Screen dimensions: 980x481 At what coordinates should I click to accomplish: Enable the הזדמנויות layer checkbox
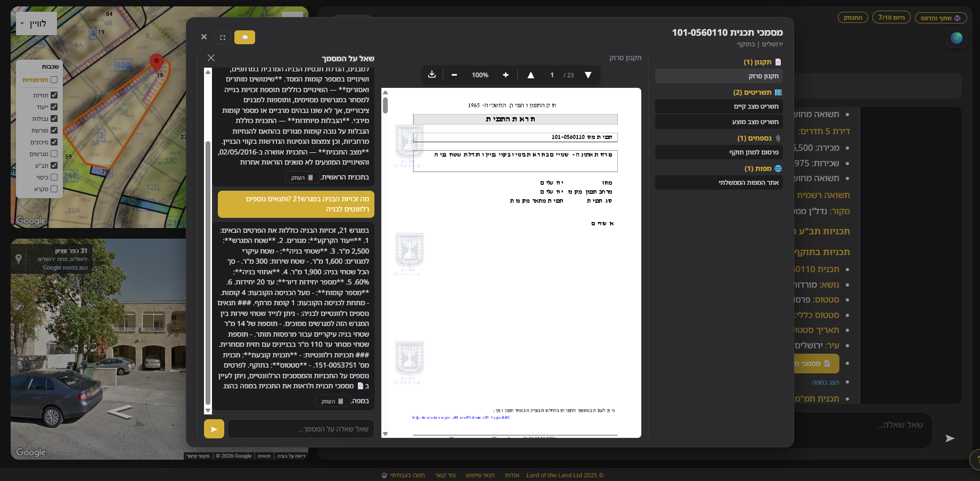point(54,79)
